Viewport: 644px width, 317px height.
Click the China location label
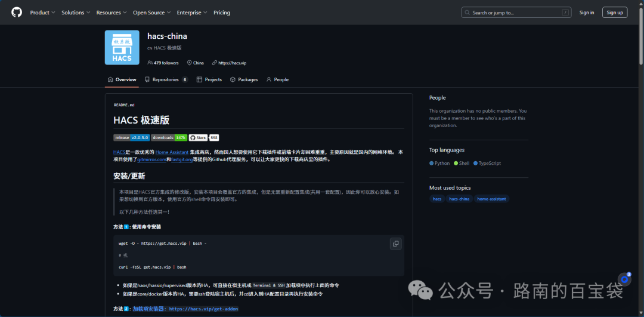click(196, 63)
